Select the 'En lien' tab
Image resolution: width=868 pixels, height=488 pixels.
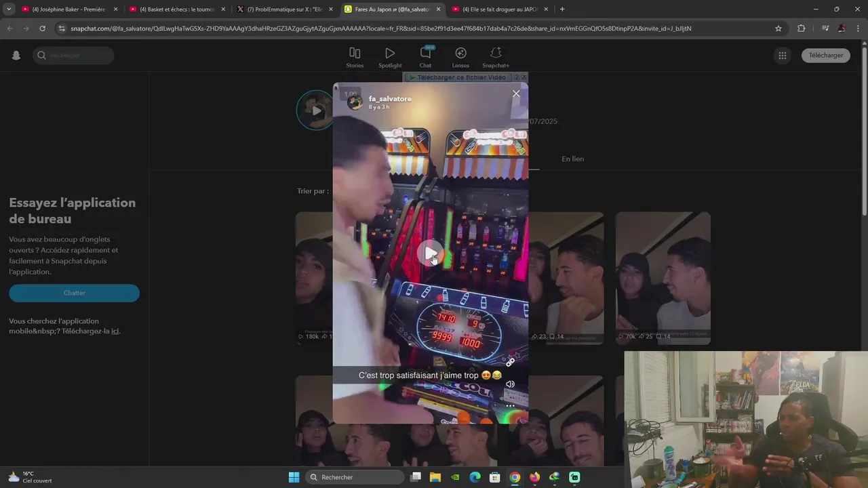coord(572,159)
